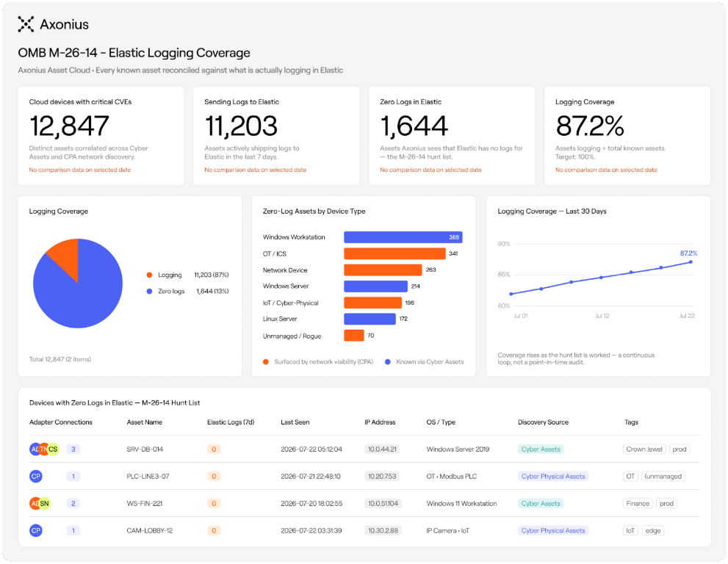Image resolution: width=728 pixels, height=564 pixels.
Task: Click blue Known via Cyber Assets legend dot
Action: click(388, 361)
